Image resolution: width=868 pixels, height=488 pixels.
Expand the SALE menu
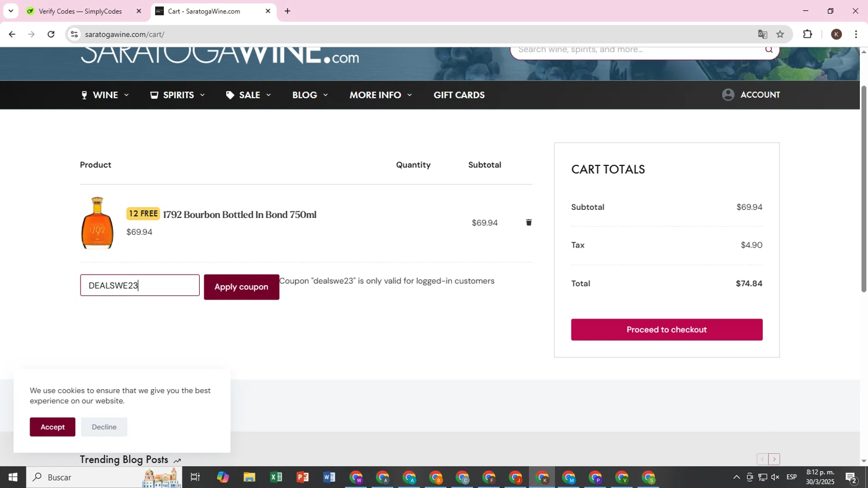pos(248,95)
